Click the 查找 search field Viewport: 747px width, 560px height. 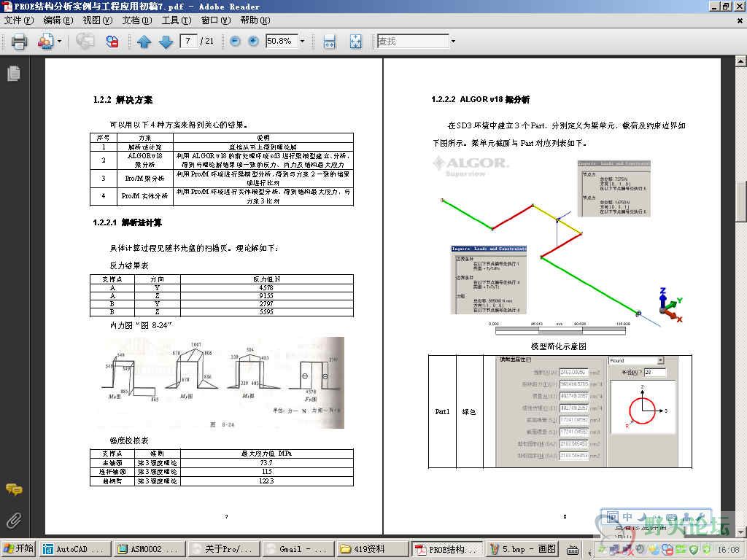pyautogui.click(x=413, y=42)
